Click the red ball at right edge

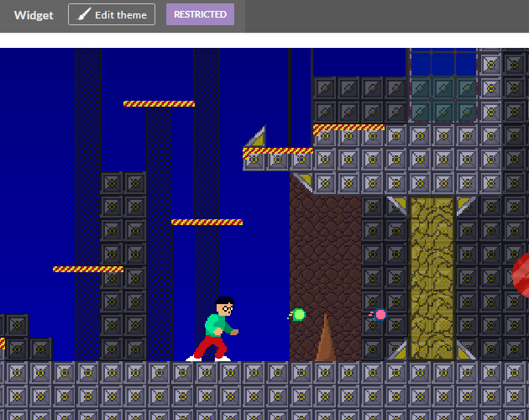521,276
